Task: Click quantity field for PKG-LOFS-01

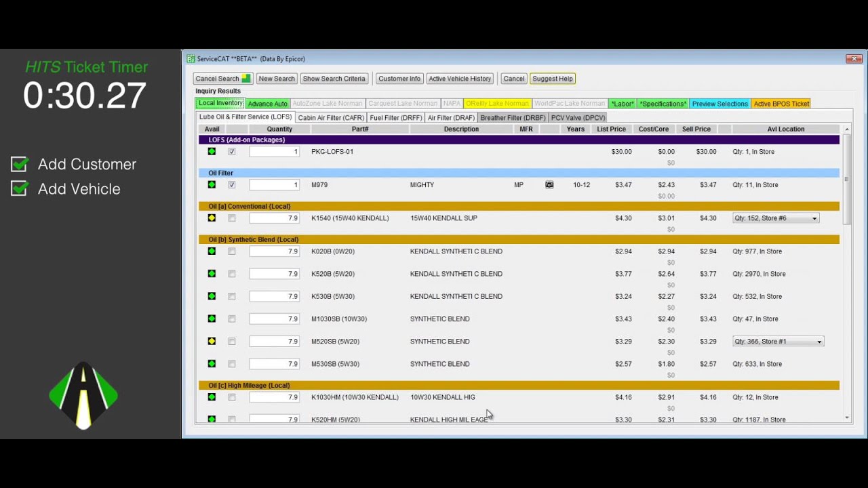Action: click(x=275, y=152)
